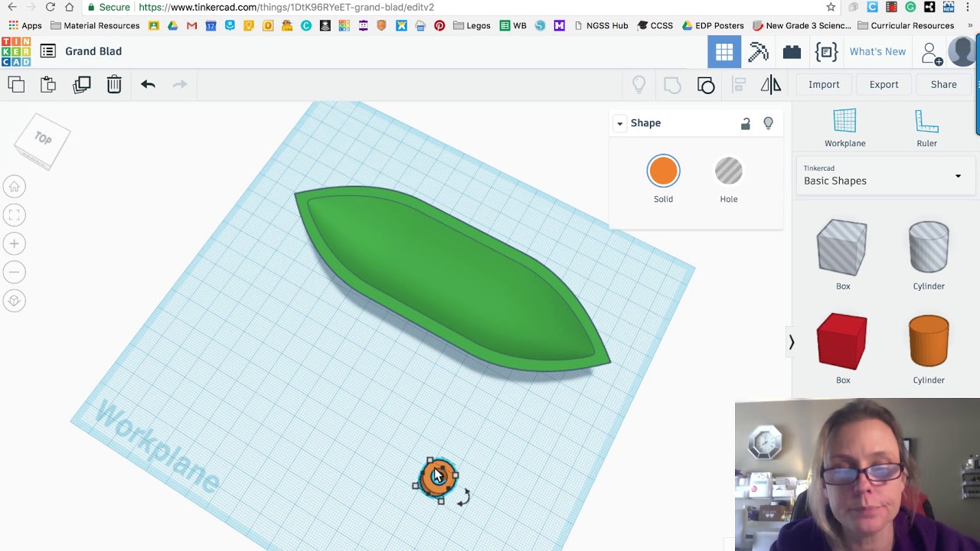Pick the gray hole Box shape

click(x=842, y=247)
